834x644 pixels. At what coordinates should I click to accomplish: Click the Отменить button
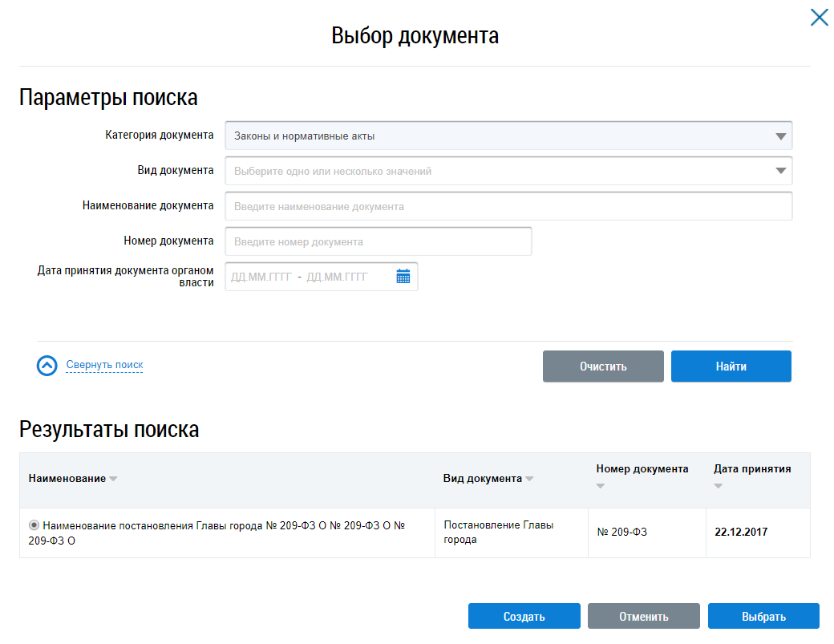coord(643,617)
